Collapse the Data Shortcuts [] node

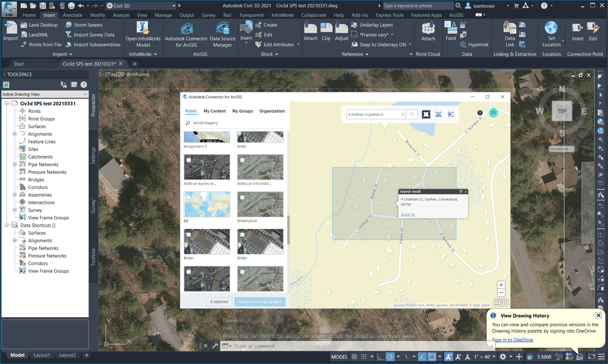point(7,225)
